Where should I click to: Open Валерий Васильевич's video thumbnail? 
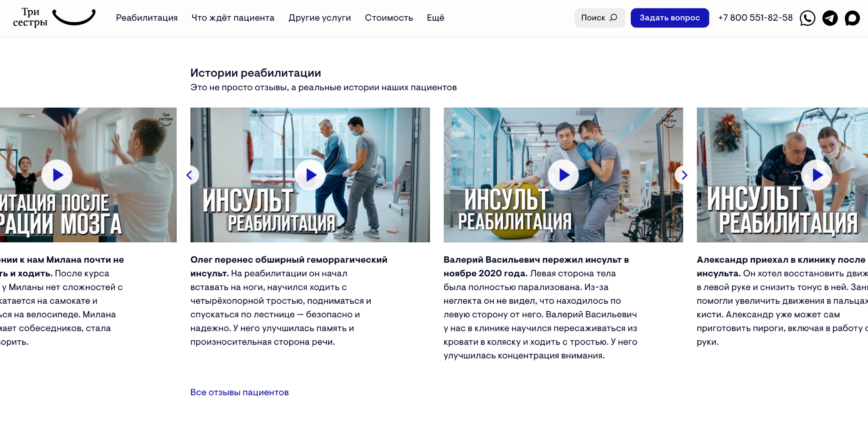tap(563, 175)
